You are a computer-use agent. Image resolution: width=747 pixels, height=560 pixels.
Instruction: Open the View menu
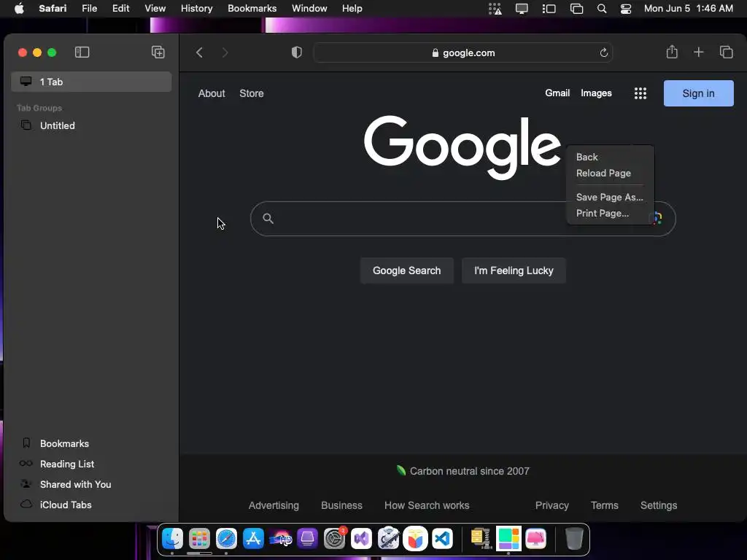tap(155, 8)
